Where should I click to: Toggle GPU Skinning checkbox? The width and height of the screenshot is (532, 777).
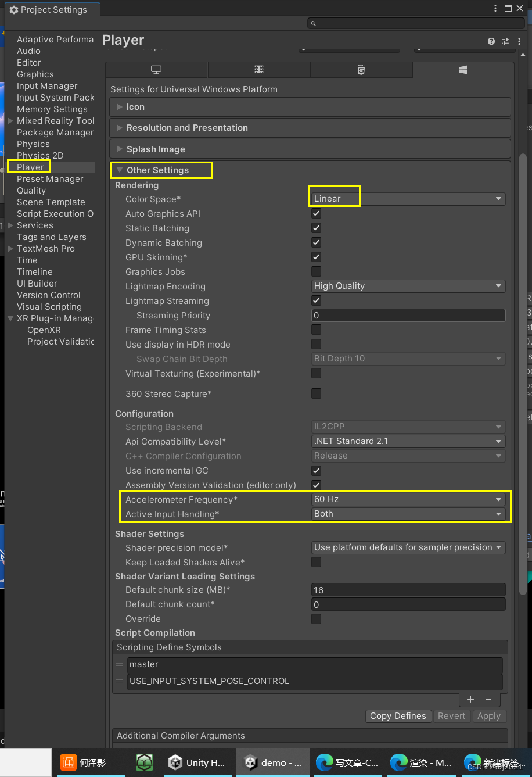pyautogui.click(x=317, y=257)
